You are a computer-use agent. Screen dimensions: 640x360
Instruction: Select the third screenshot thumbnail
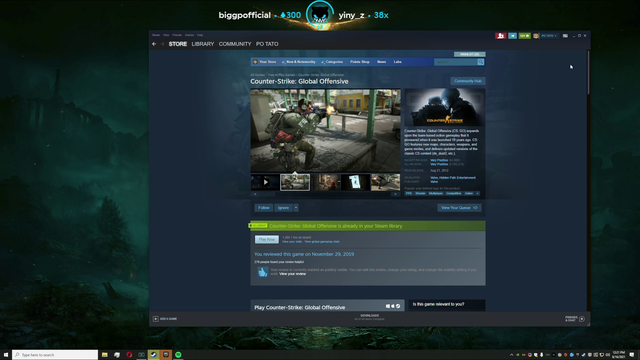coord(326,182)
